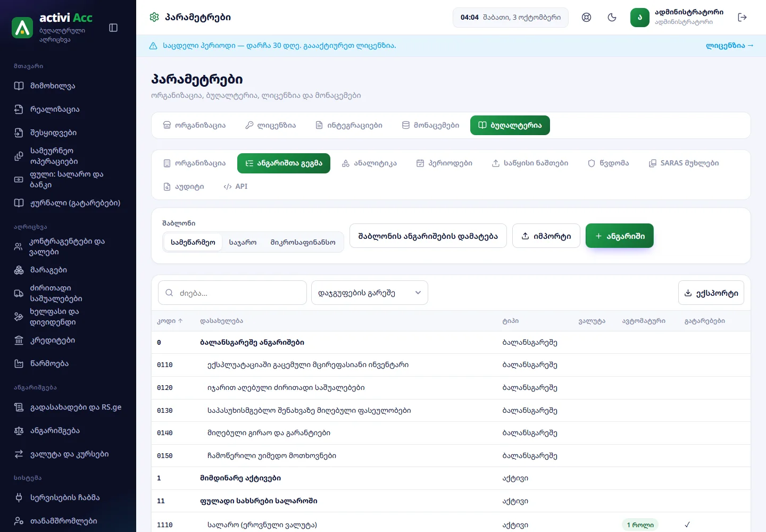This screenshot has width=766, height=532.
Task: Open მარაგები in the sidebar
Action: pos(68,270)
